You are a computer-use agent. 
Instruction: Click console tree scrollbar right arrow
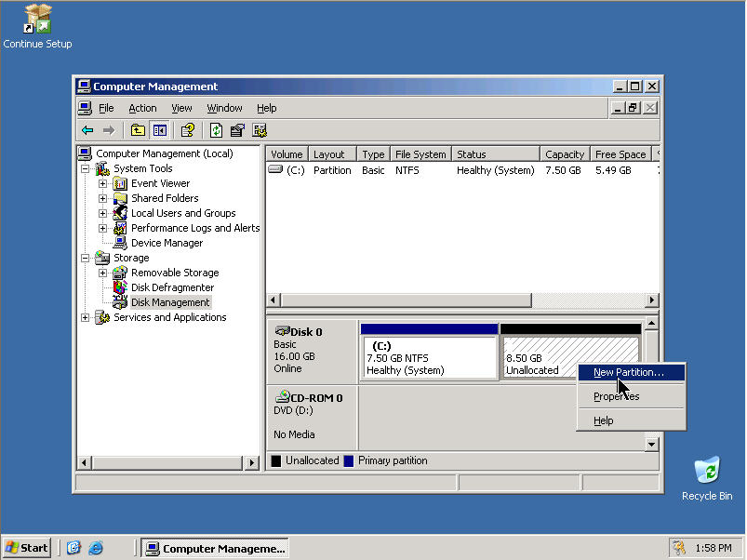point(251,462)
